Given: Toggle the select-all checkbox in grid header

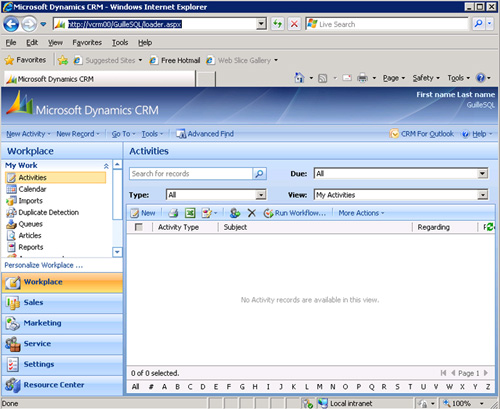Looking at the screenshot, I should click(139, 227).
